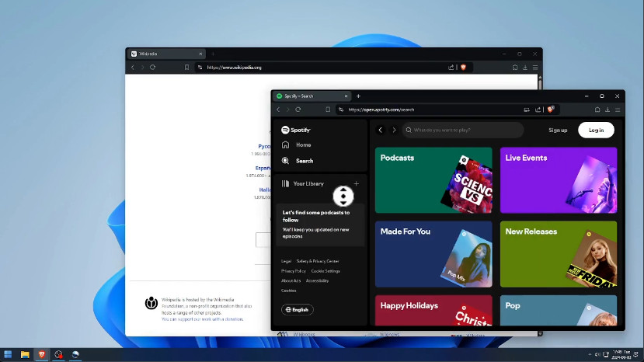Click the Spotify logo in the sidebar
Screen dimensions: 644x362
pyautogui.click(x=296, y=130)
